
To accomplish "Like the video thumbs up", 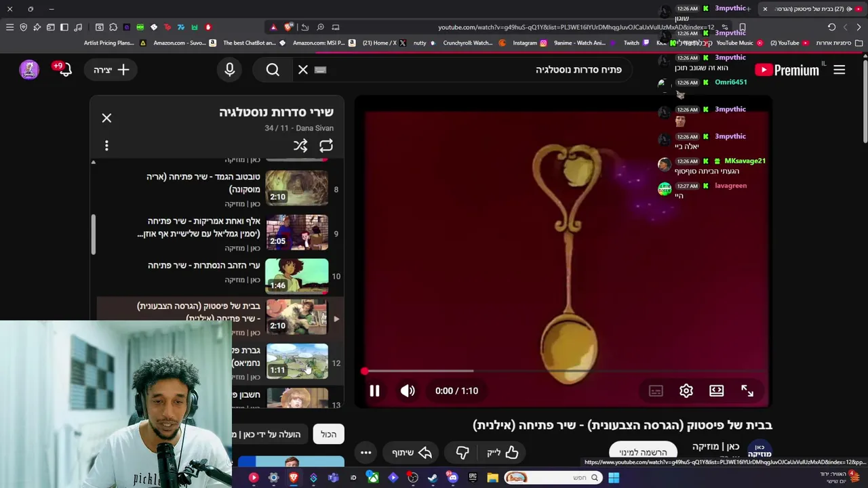I will [x=502, y=452].
